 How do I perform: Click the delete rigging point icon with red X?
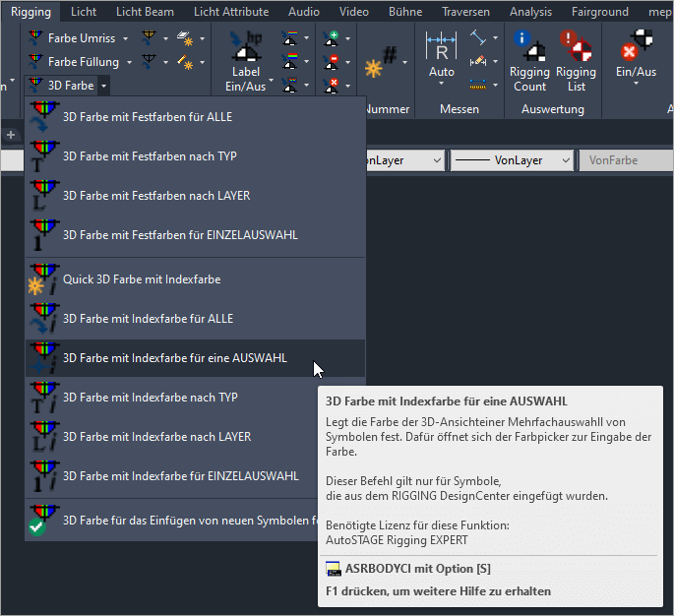332,86
